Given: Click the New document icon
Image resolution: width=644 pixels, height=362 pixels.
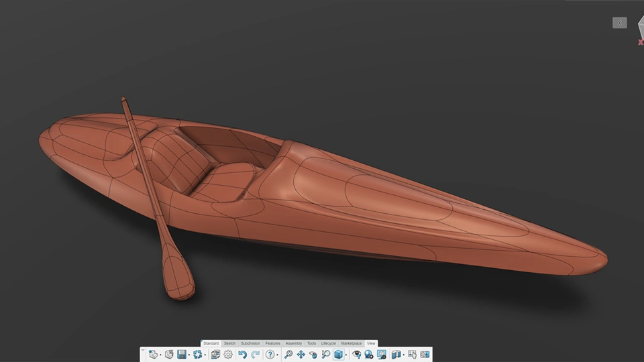Looking at the screenshot, I should pos(153,354).
